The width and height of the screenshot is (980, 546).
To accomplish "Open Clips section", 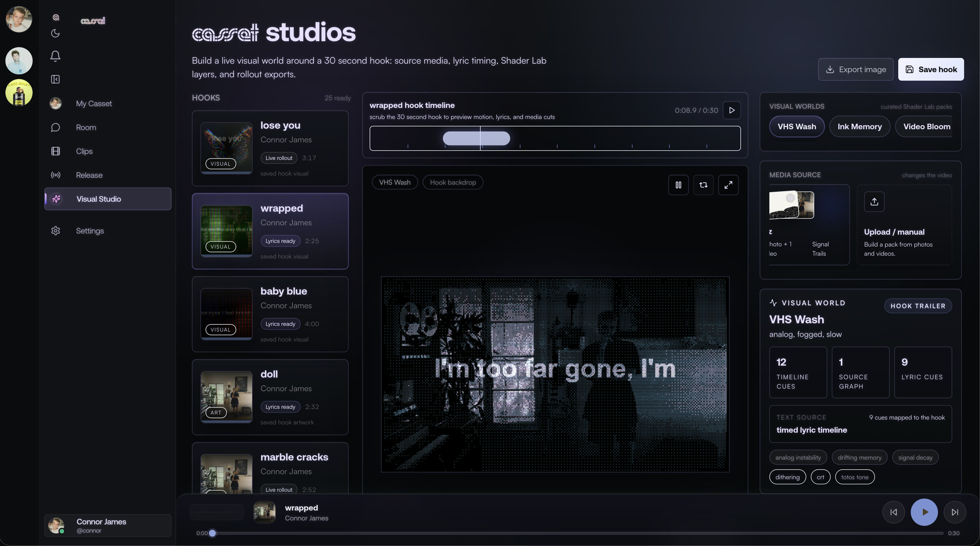I will [108, 151].
